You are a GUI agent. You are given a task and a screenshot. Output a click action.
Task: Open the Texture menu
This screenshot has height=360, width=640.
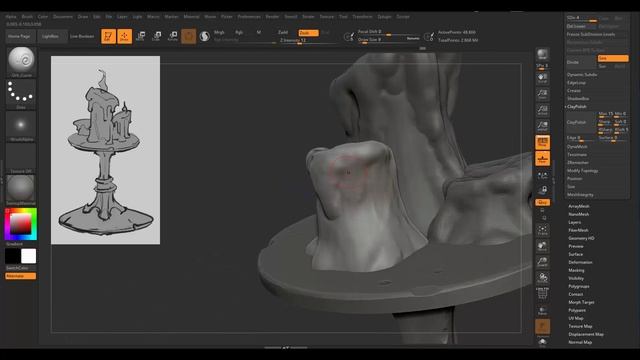[327, 17]
